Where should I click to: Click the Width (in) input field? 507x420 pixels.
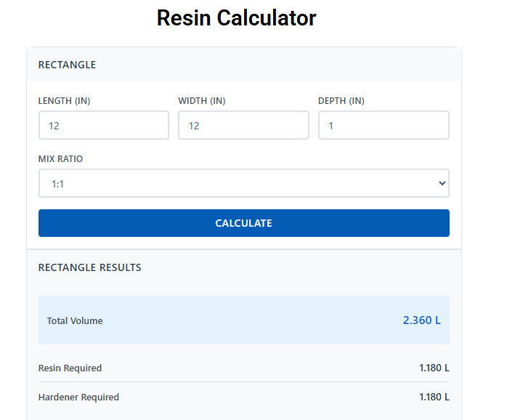click(243, 126)
